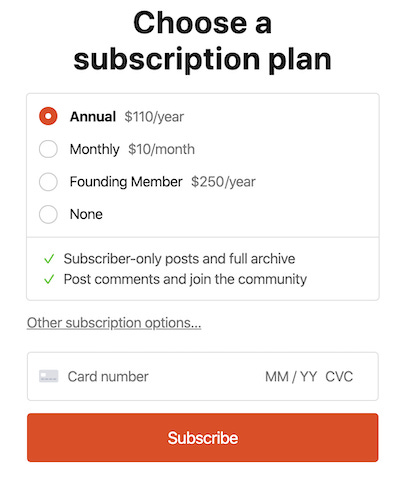Click the Choose a subscription plan heading
The image size is (400, 478).
tap(203, 41)
